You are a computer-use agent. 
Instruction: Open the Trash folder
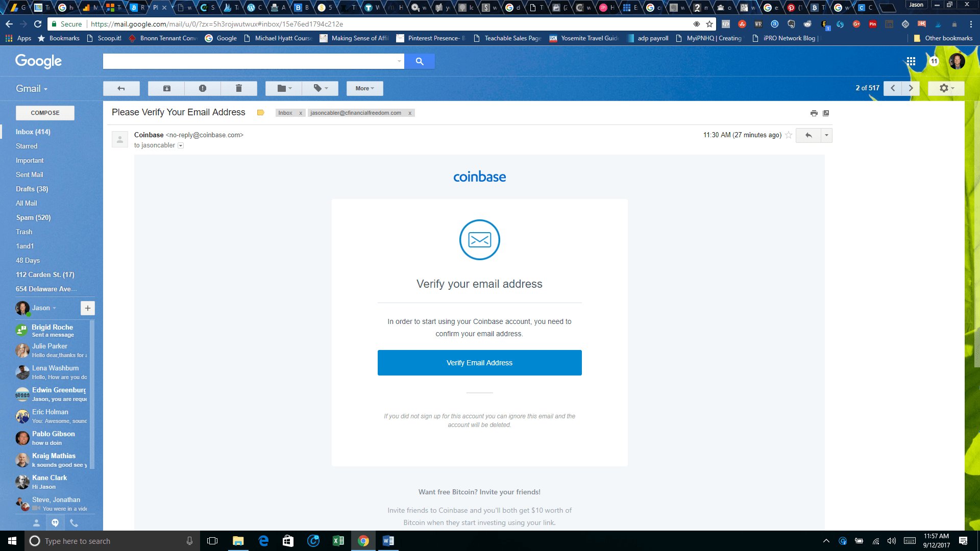tap(24, 232)
